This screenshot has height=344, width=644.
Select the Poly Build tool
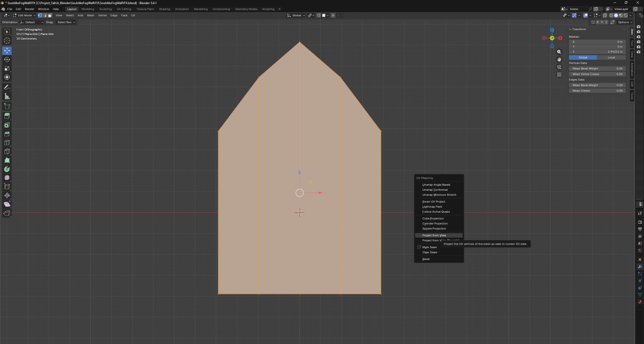coord(7,160)
